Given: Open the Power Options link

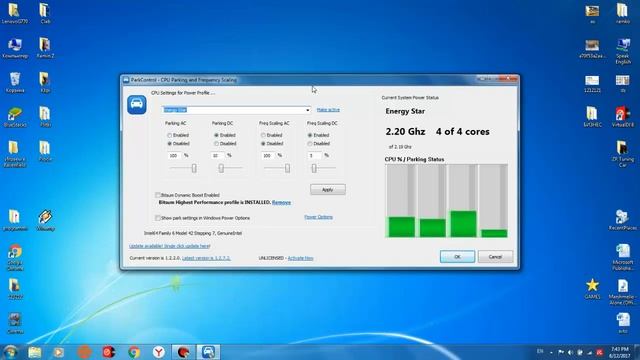Looking at the screenshot, I should [x=318, y=217].
